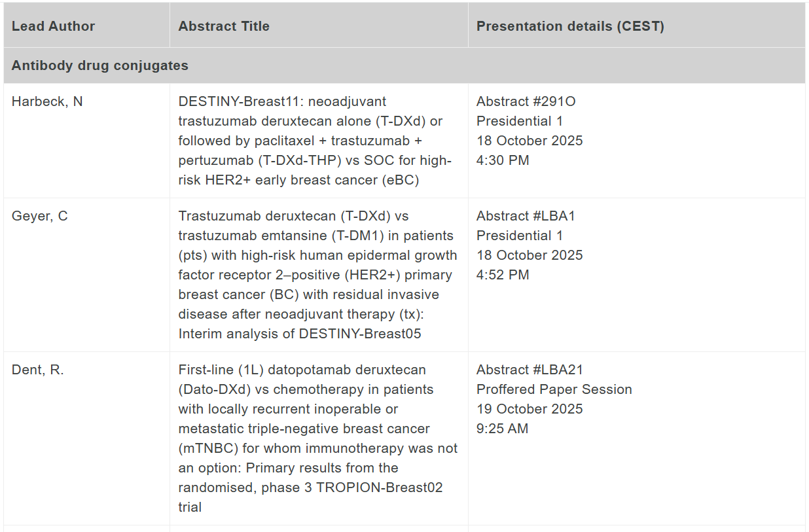
Task: Select author name Harbeck, N
Action: click(x=47, y=101)
